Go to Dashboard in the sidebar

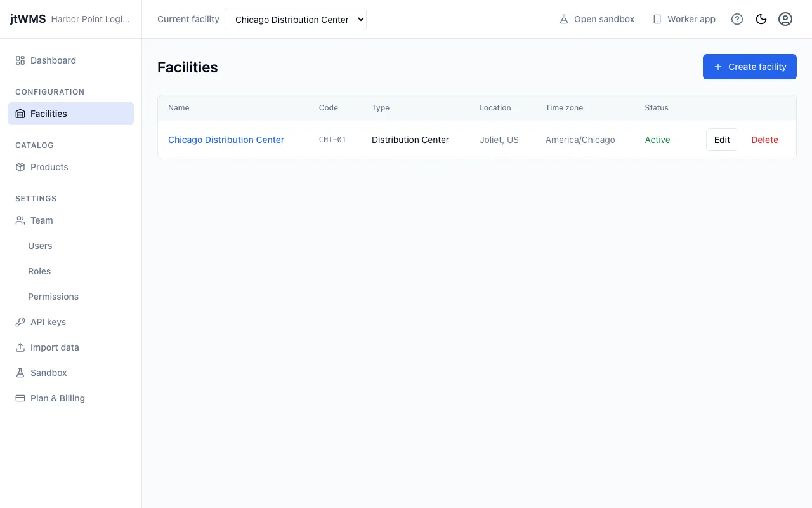point(70,60)
